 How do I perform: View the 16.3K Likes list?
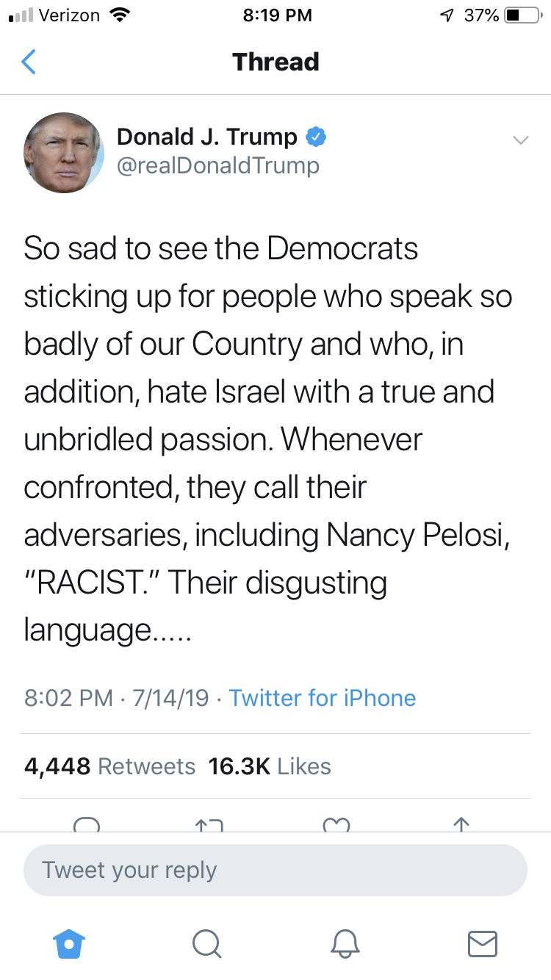[270, 766]
